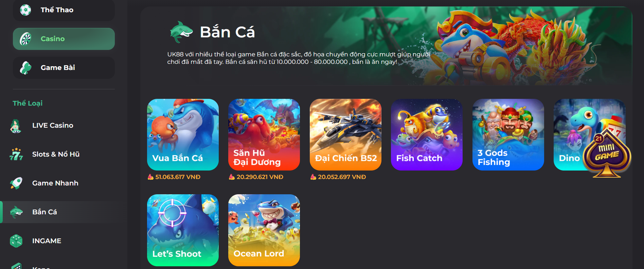
Task: Click the clover Game Bài icon
Action: pyautogui.click(x=25, y=68)
